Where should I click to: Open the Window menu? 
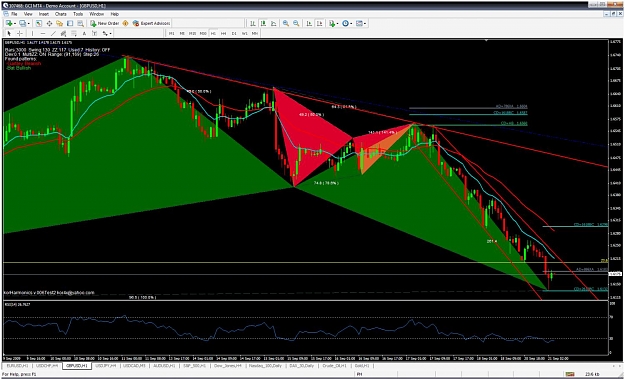tap(96, 14)
